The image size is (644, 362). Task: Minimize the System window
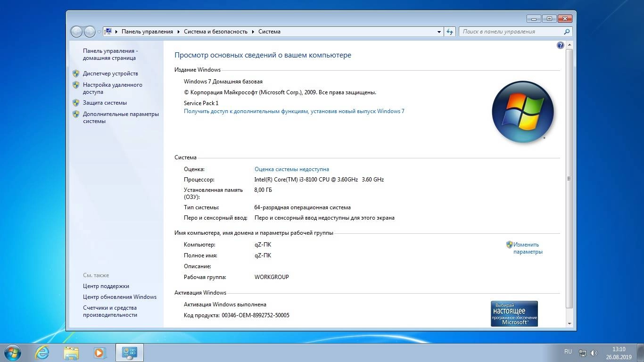click(x=534, y=19)
